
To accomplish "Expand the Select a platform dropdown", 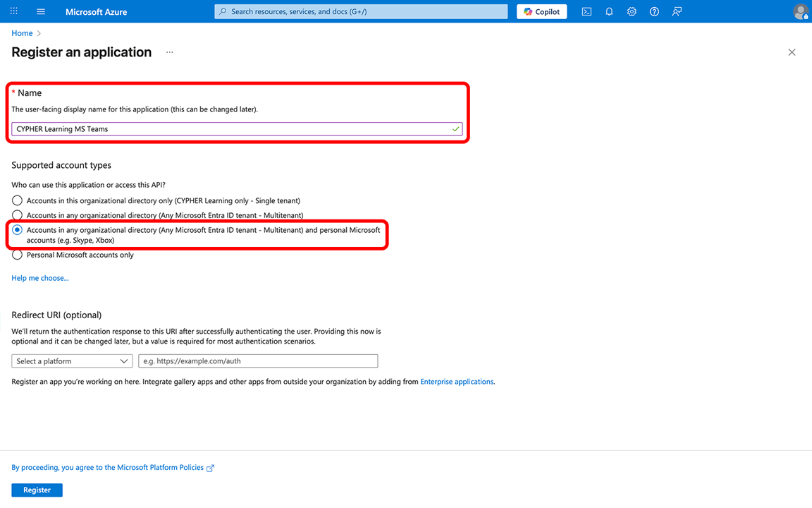I will pos(72,361).
